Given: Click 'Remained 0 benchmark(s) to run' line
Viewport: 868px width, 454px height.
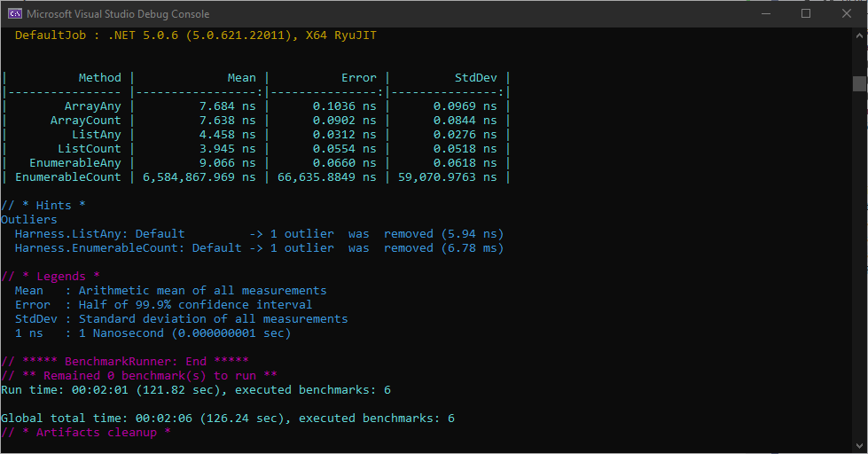Looking at the screenshot, I should [139, 375].
